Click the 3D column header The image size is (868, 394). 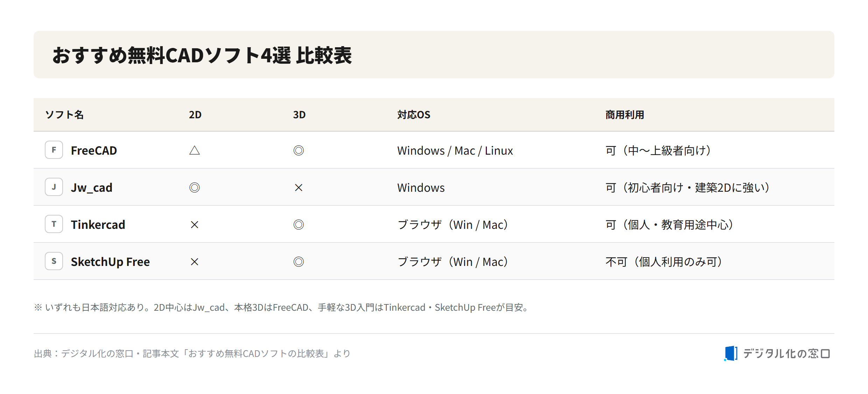click(299, 115)
